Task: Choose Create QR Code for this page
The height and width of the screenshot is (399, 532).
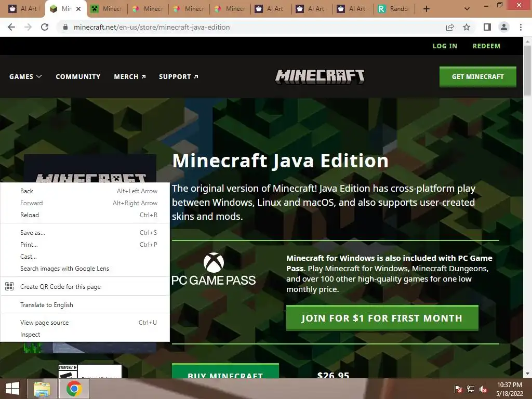Action: [85, 286]
